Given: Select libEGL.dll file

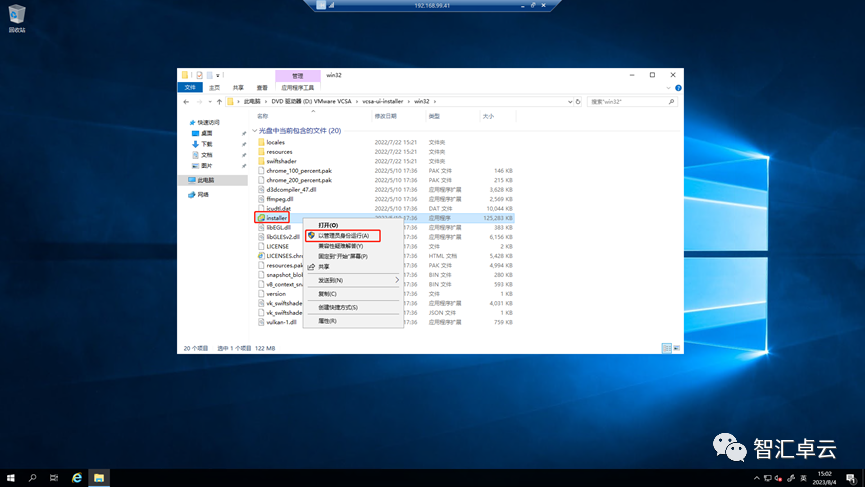Looking at the screenshot, I should point(279,227).
